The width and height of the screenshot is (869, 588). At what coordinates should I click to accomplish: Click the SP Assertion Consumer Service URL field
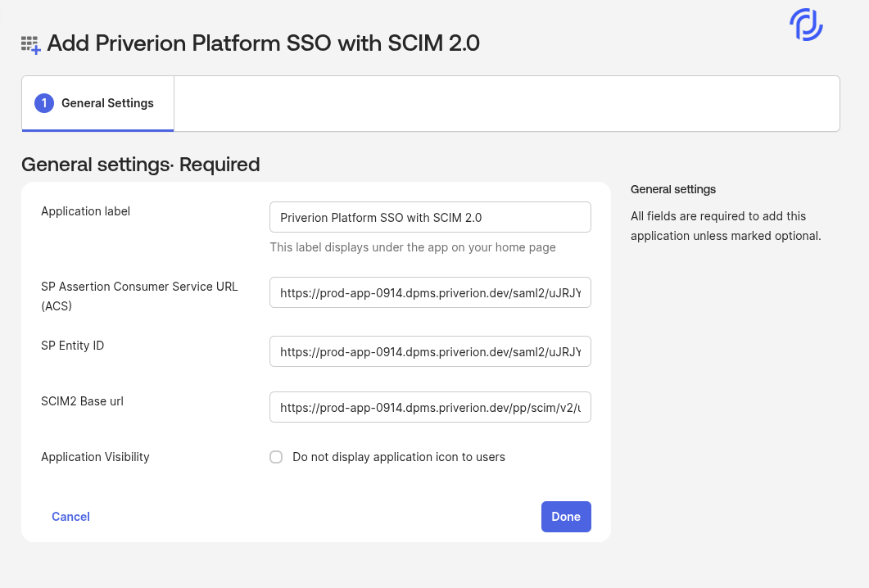[430, 292]
